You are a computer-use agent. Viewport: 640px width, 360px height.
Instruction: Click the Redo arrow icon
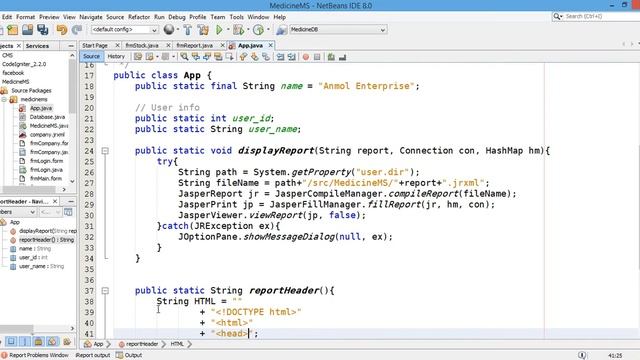77,30
